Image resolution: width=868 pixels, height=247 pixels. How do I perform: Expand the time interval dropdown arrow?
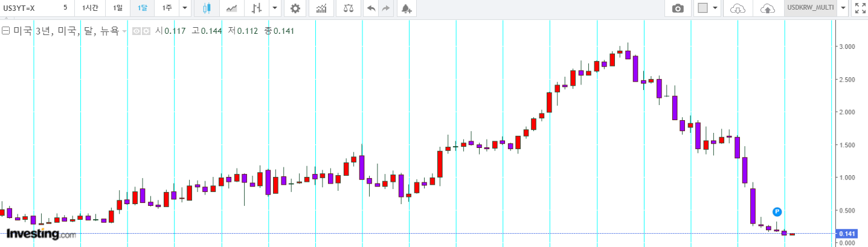[184, 8]
